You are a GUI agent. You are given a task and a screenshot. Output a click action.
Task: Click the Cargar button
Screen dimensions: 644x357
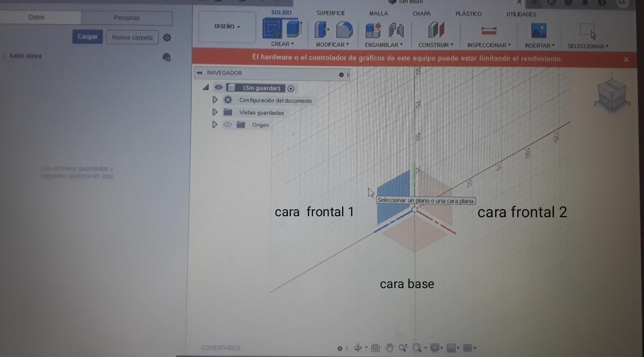pos(88,37)
